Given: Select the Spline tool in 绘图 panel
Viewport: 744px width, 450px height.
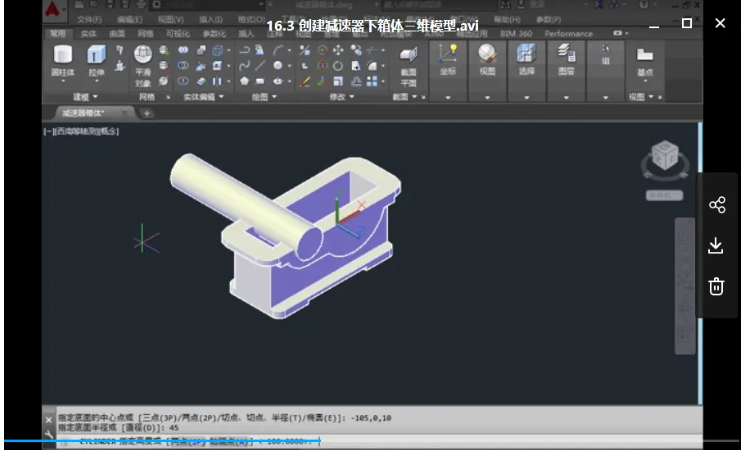Looking at the screenshot, I should click(244, 66).
